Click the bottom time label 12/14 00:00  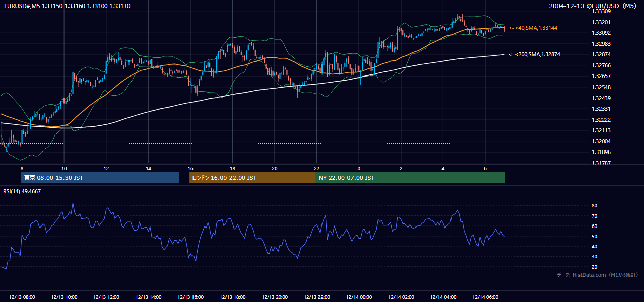(x=359, y=297)
